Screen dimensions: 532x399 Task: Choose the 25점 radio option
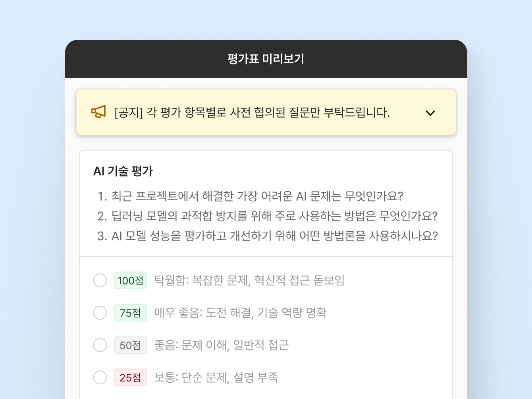100,378
